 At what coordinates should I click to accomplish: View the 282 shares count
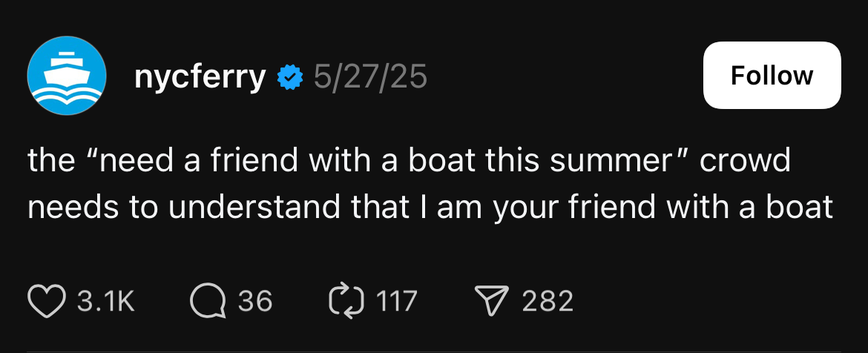(548, 302)
